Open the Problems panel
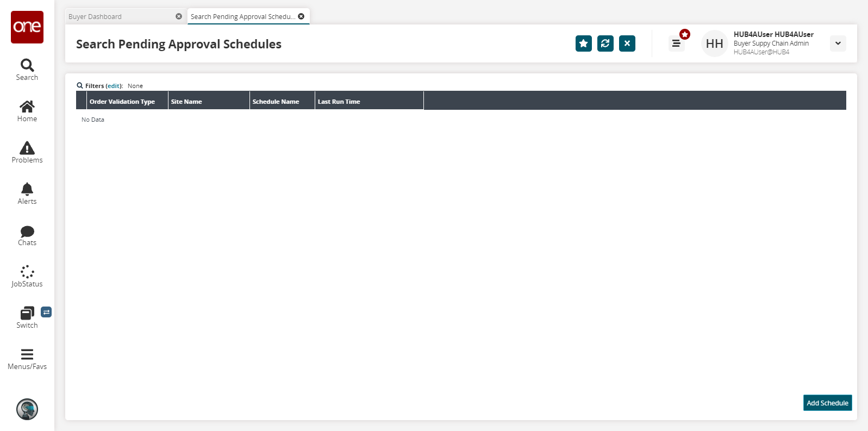868x431 pixels. pyautogui.click(x=27, y=153)
